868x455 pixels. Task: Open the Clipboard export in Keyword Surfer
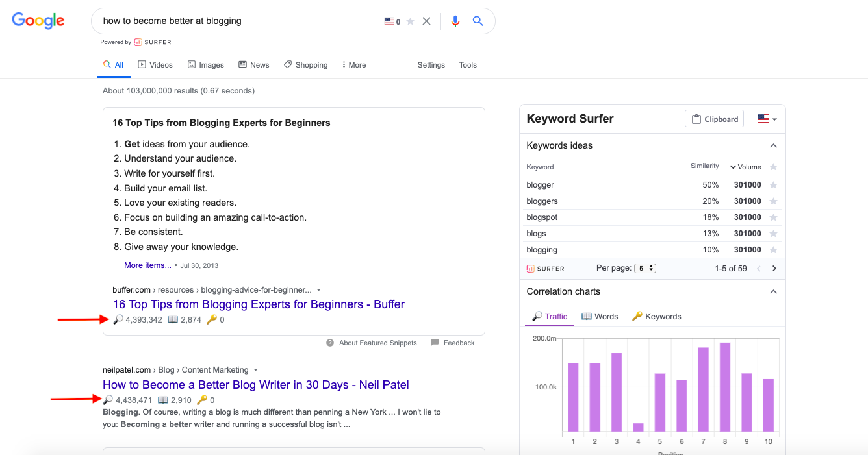(x=714, y=118)
